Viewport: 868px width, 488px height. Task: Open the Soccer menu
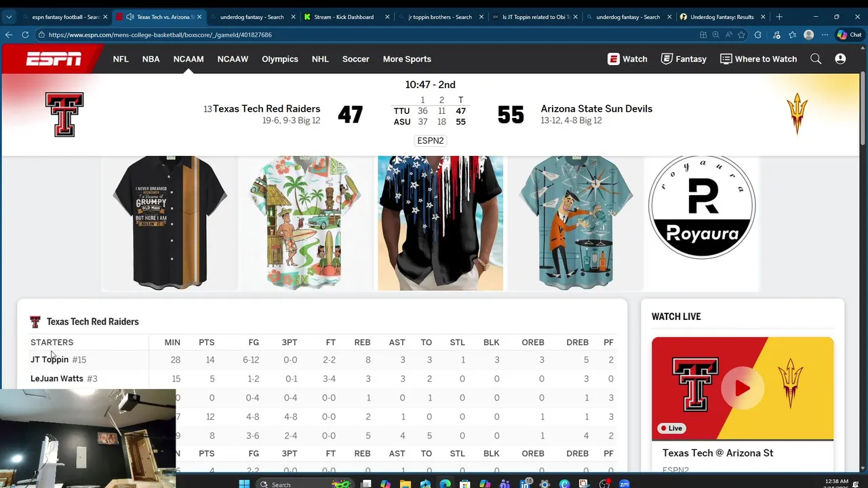355,59
